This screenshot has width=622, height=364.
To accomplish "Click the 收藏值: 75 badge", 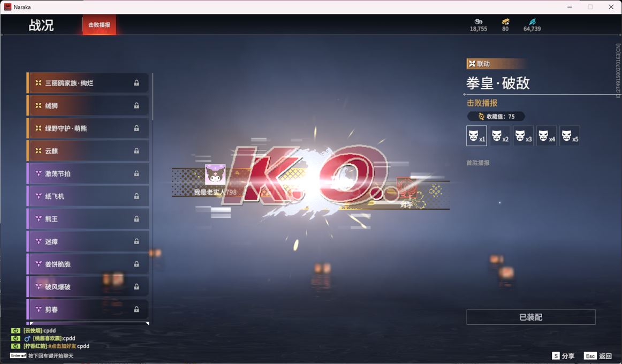I will click(496, 116).
